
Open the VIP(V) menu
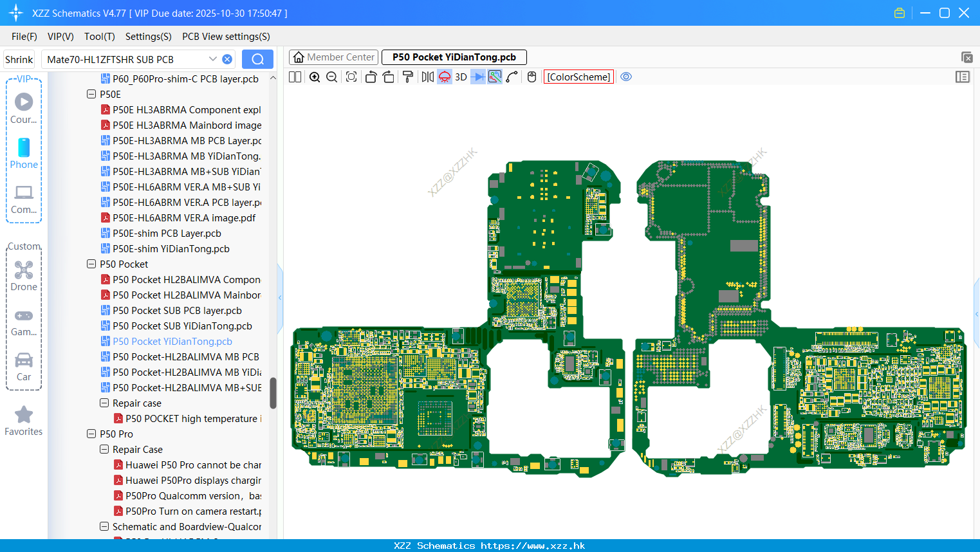(60, 37)
